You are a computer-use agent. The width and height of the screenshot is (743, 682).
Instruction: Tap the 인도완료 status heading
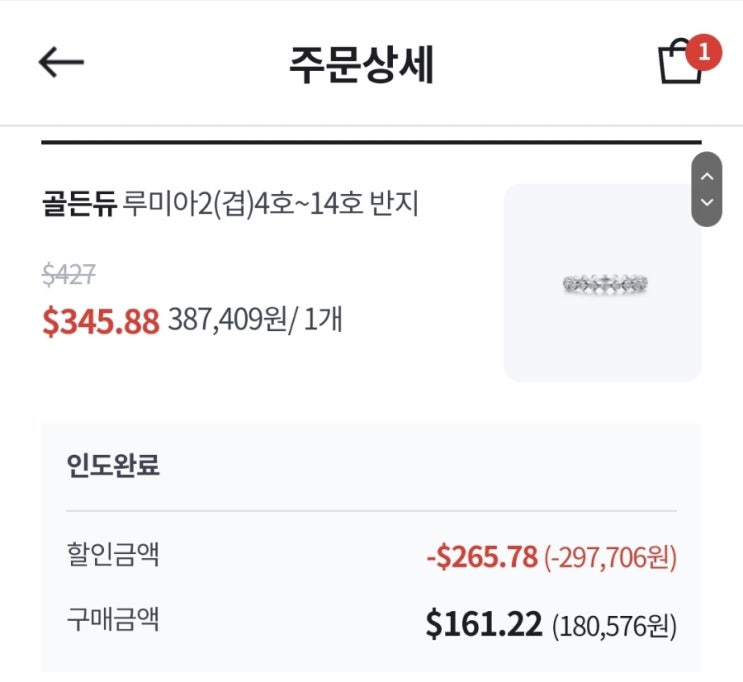(113, 466)
